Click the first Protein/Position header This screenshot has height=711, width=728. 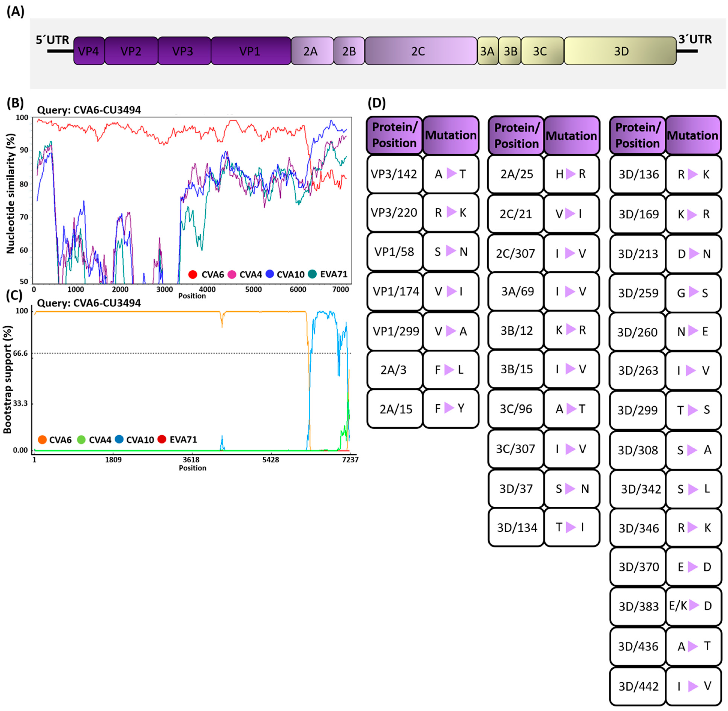point(394,135)
